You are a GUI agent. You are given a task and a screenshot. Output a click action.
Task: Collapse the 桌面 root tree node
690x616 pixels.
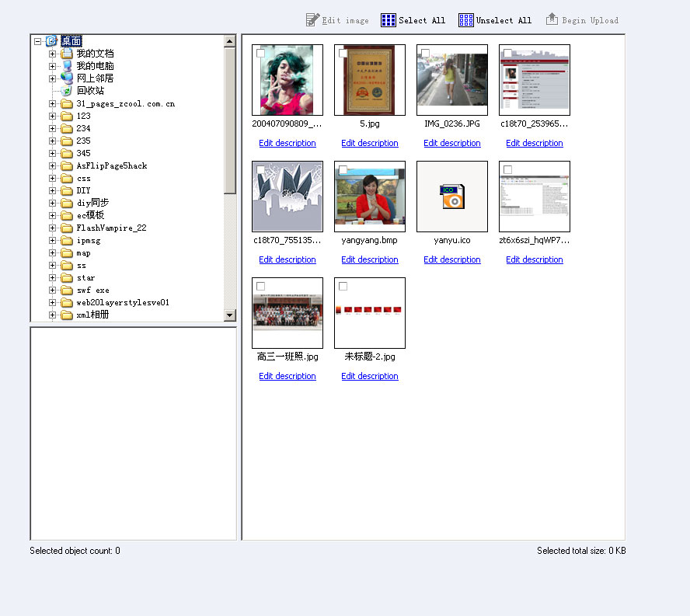click(x=38, y=41)
